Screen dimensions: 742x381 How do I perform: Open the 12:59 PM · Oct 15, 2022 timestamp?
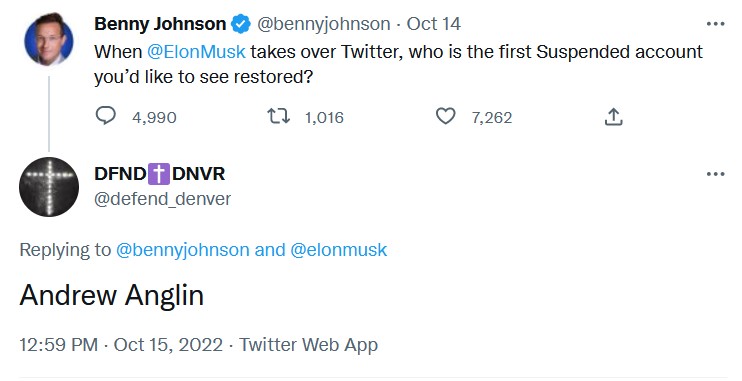121,345
